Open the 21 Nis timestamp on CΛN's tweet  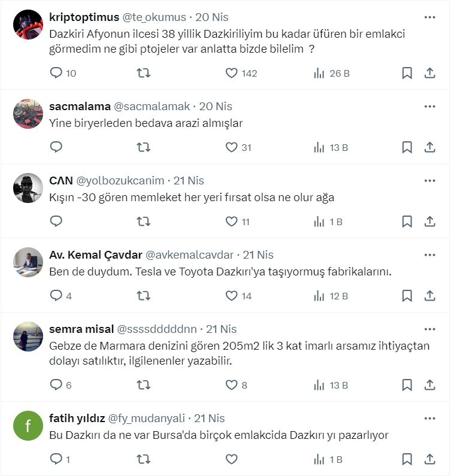click(x=189, y=180)
